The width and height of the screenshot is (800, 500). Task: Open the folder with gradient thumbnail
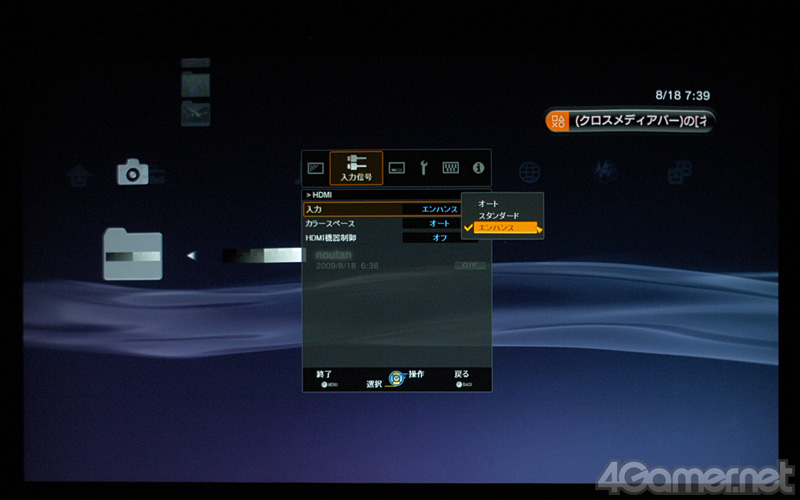pyautogui.click(x=133, y=254)
